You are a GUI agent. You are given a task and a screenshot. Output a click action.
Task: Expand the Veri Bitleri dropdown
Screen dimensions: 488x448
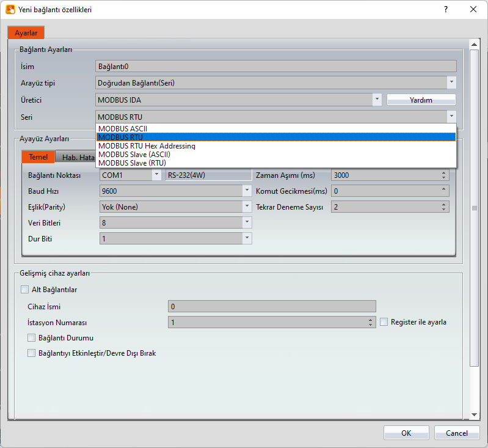(x=247, y=222)
